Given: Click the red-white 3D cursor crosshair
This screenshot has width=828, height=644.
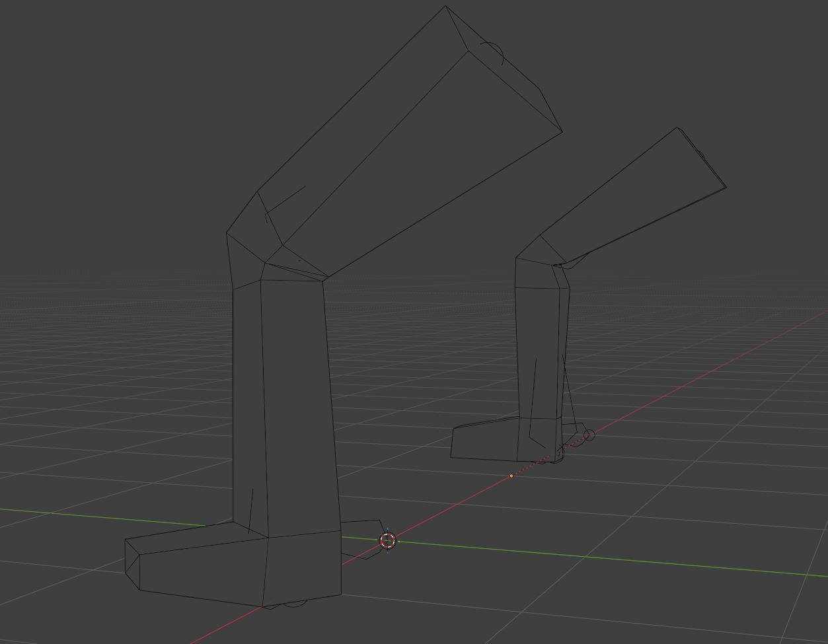Looking at the screenshot, I should click(388, 540).
